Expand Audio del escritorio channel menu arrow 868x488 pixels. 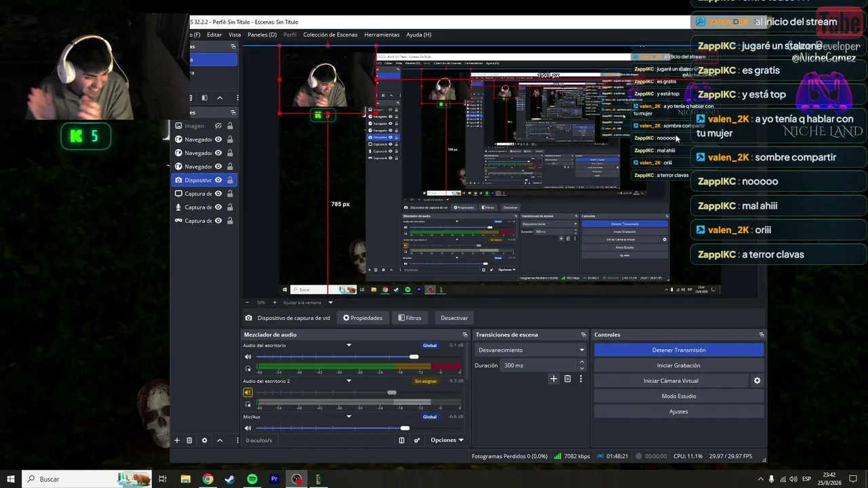click(349, 346)
